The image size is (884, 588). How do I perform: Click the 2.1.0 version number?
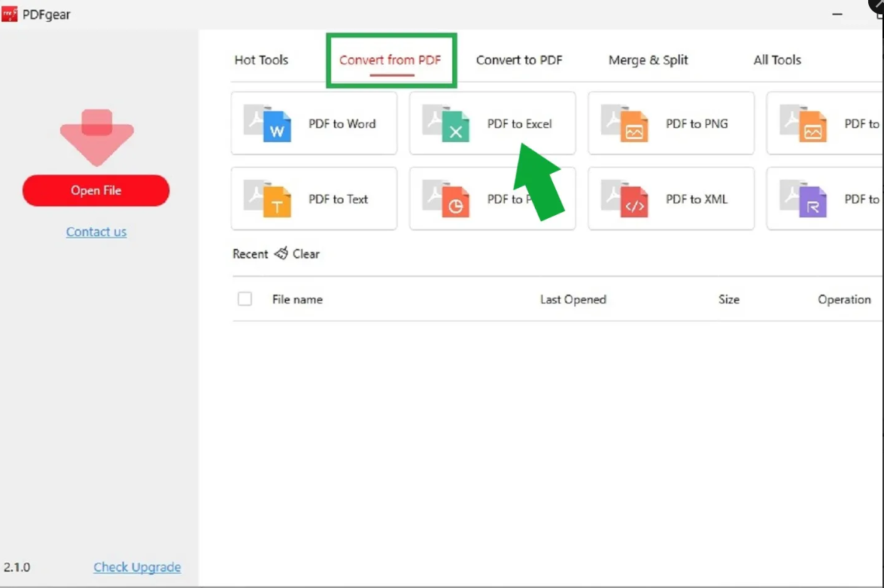coord(17,567)
